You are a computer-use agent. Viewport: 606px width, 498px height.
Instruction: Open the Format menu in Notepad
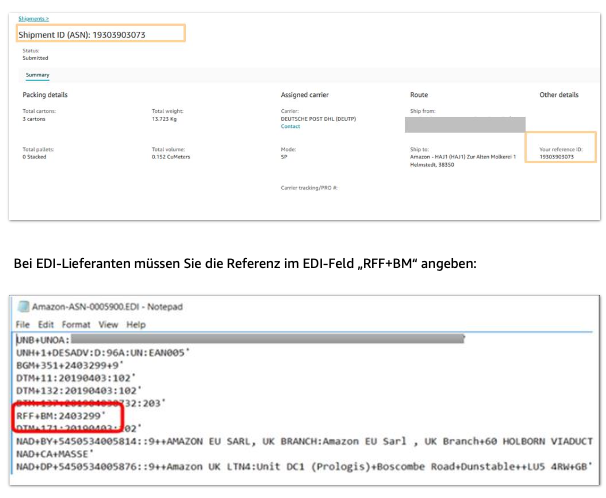(77, 325)
